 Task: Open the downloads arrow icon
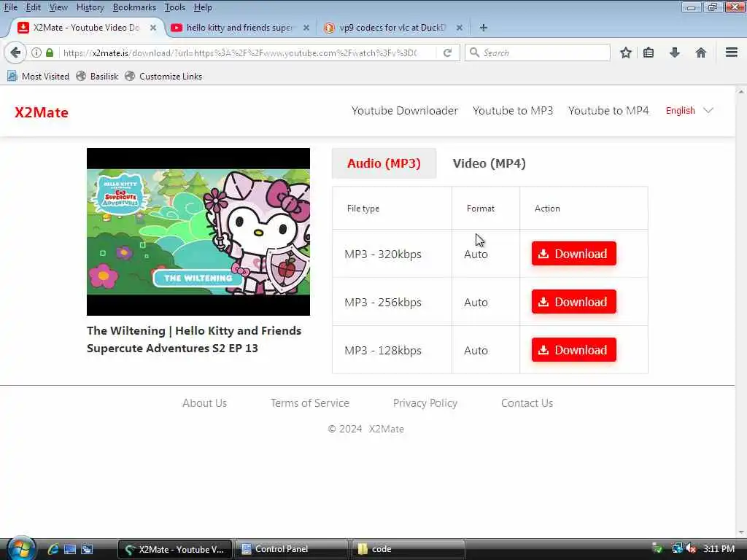pos(674,52)
